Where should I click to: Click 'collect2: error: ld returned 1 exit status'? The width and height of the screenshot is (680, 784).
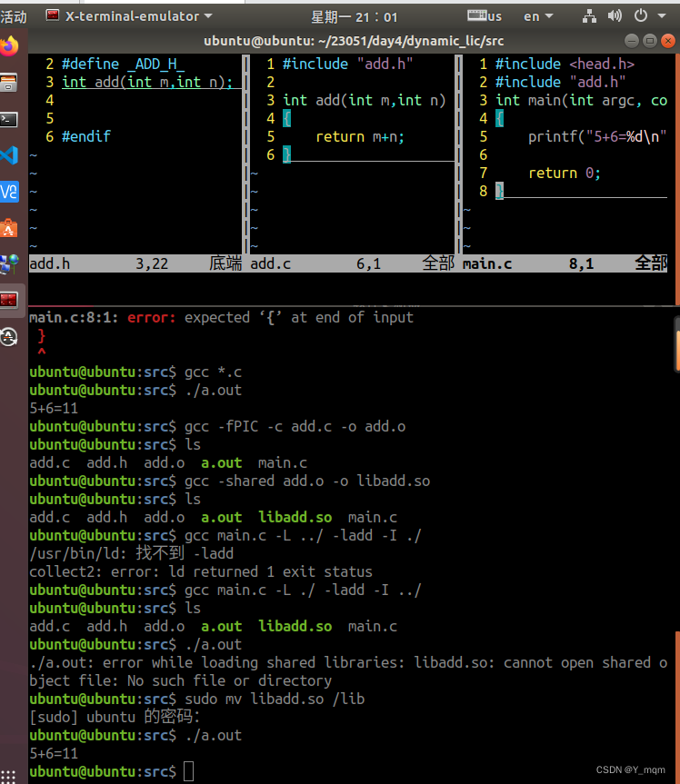tap(201, 571)
